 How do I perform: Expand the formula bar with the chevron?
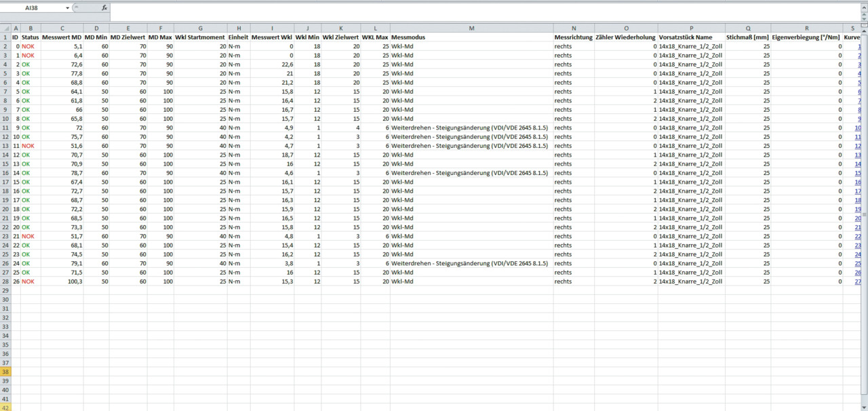863,8
